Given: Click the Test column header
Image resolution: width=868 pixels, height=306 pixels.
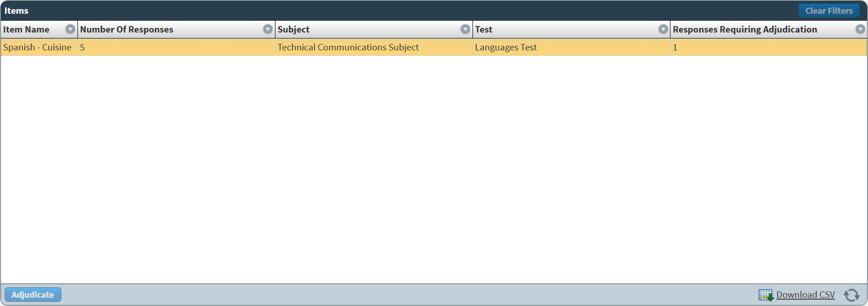Looking at the screenshot, I should click(x=484, y=29).
